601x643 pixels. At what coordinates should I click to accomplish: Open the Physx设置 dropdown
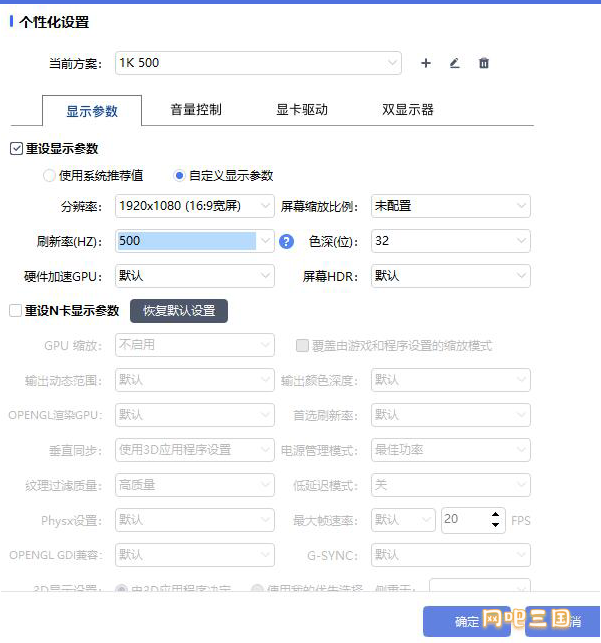[195, 520]
